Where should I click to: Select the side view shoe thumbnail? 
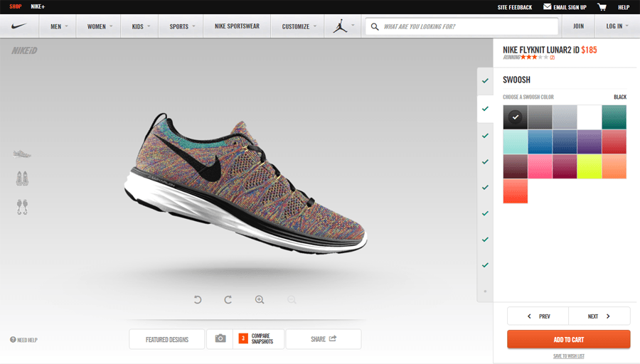tap(22, 154)
